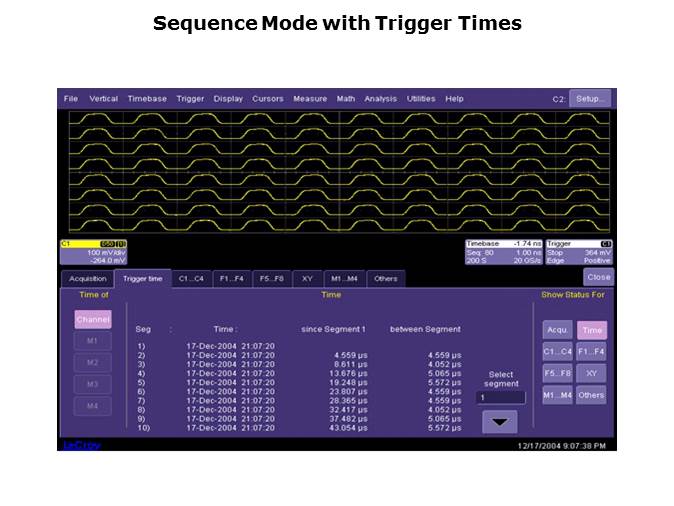Show status for Acqu.
This screenshot has width=674, height=506.
pos(557,329)
